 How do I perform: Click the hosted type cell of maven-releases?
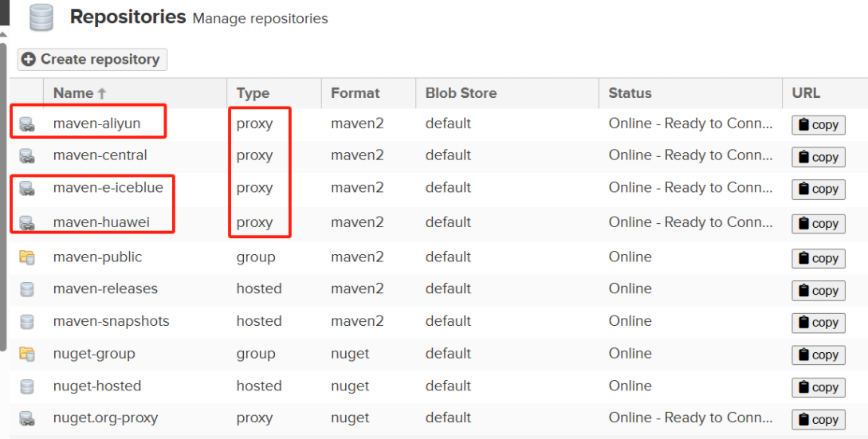click(x=259, y=288)
